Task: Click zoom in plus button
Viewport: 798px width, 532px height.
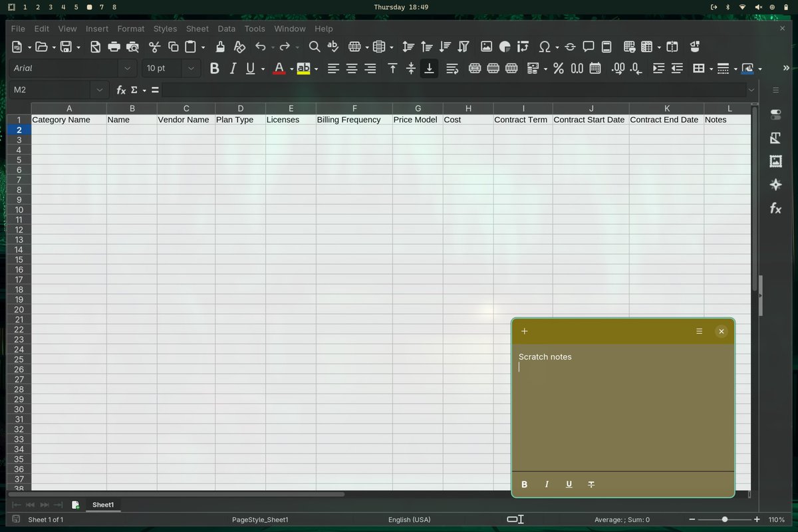Action: [757, 519]
